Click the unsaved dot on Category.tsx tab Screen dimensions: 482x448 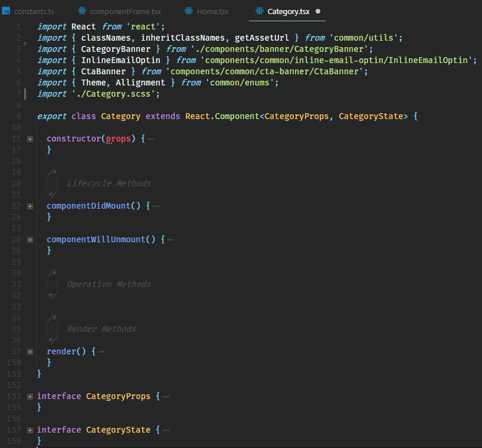coord(319,12)
